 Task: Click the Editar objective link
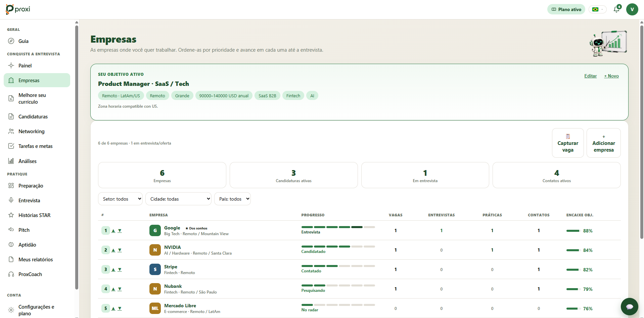click(590, 76)
